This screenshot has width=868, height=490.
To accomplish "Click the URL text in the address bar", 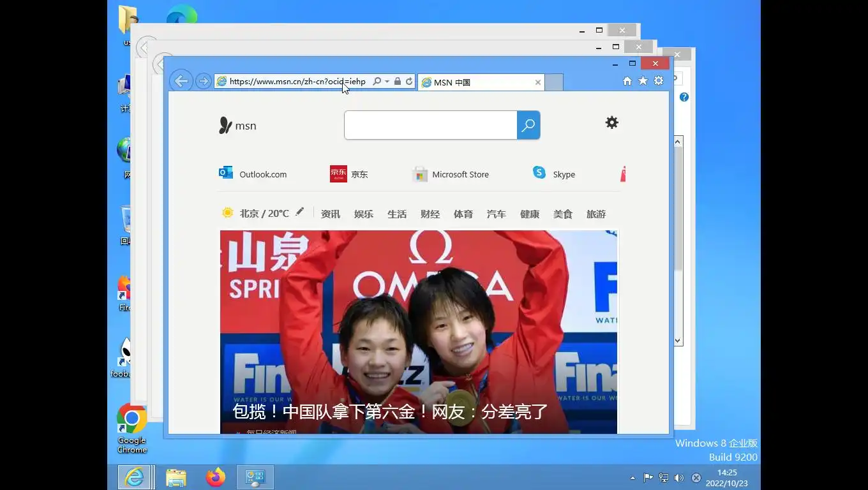I will pyautogui.click(x=297, y=82).
